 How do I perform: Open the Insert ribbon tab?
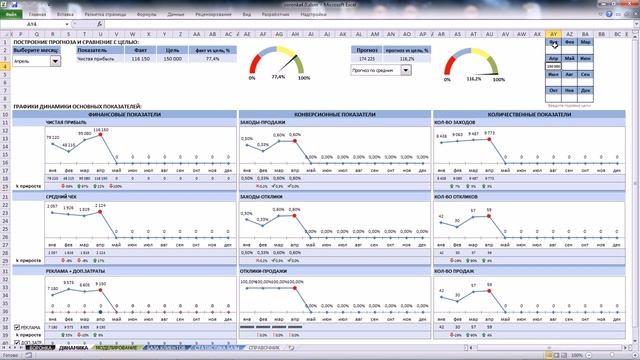(x=65, y=14)
